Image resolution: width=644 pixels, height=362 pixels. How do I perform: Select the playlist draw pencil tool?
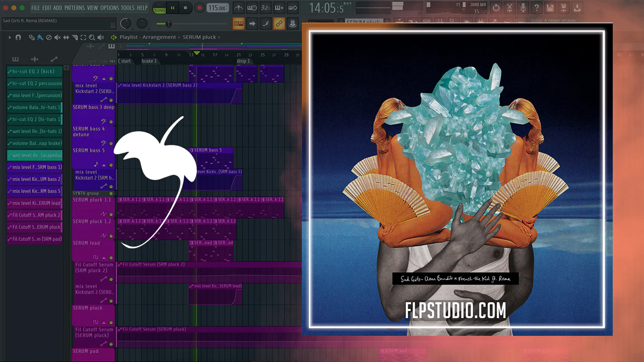(x=31, y=37)
